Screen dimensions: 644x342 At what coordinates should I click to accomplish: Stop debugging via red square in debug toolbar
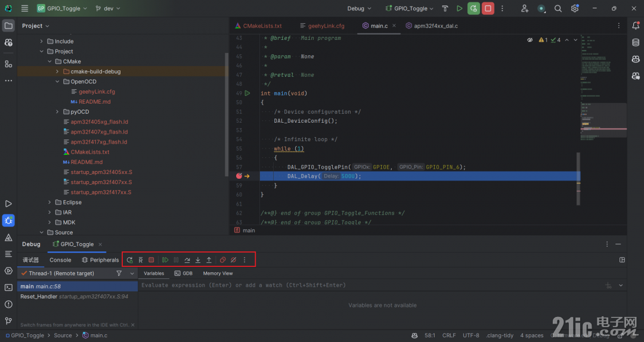click(151, 260)
